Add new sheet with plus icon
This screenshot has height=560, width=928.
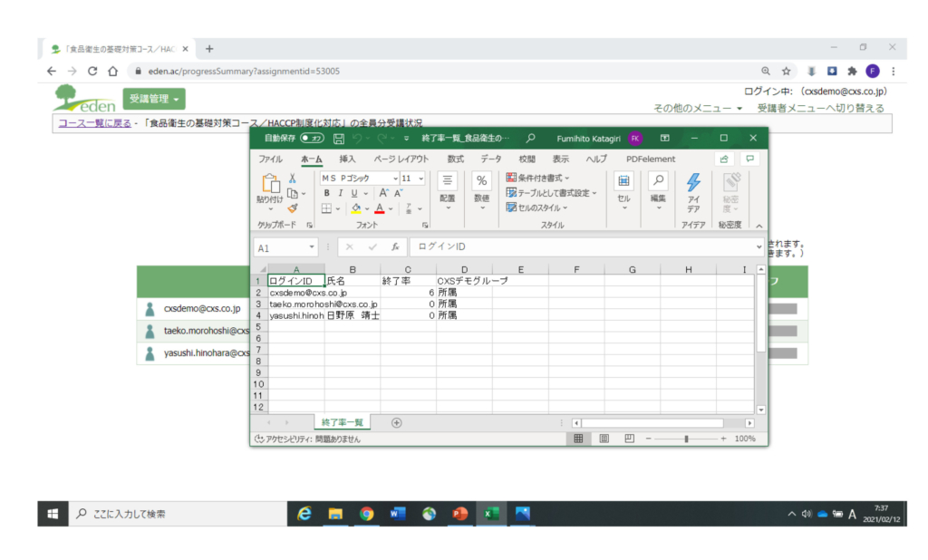coord(396,422)
